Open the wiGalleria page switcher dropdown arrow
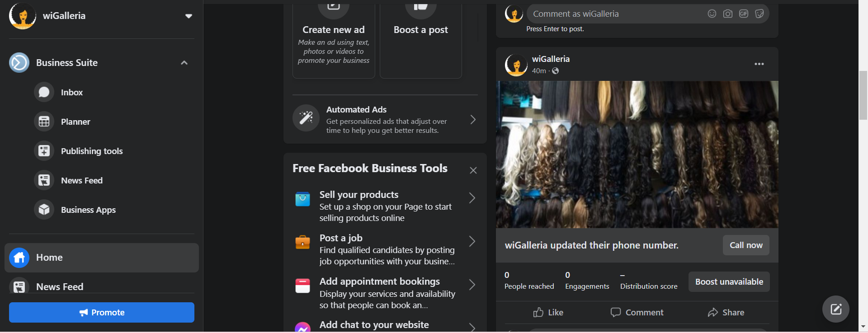This screenshot has width=868, height=333. 189,16
